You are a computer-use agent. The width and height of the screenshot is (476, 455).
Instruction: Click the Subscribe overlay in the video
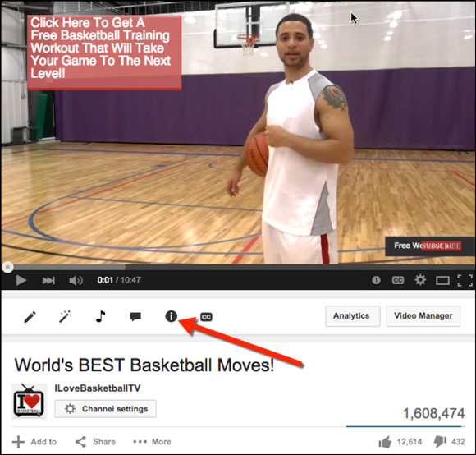(441, 246)
